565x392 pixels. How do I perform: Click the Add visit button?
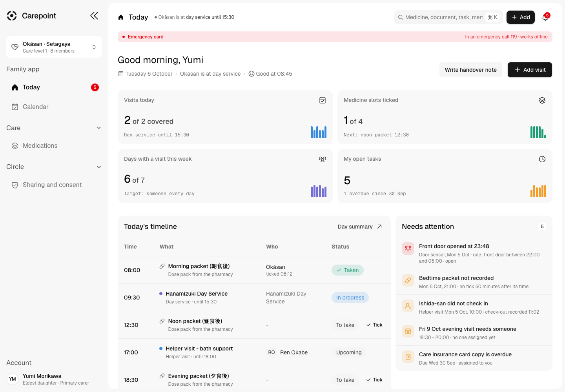(x=530, y=70)
